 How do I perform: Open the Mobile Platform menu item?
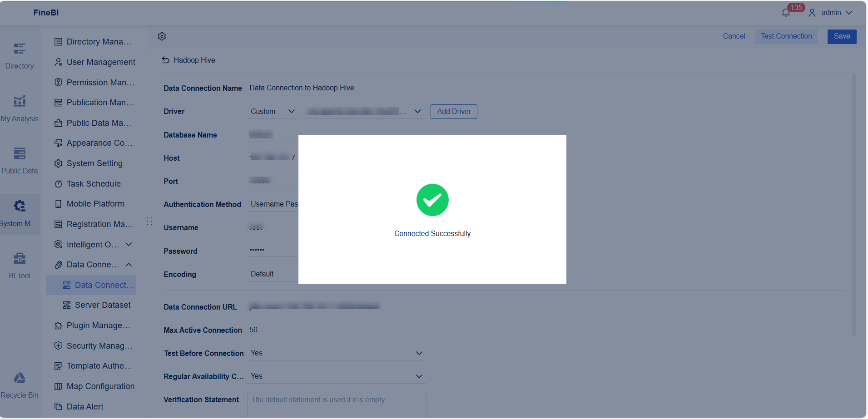click(89, 204)
